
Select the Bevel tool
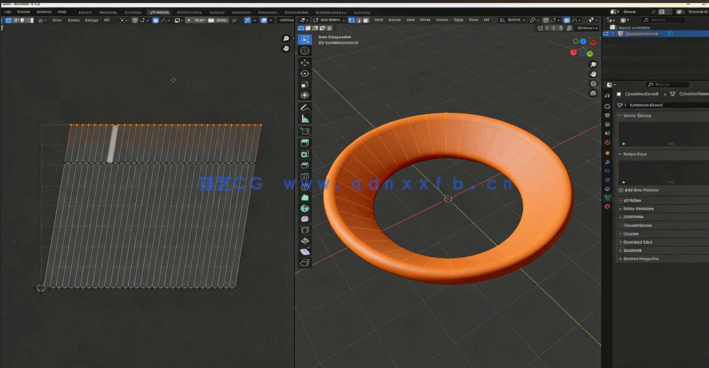coord(305,165)
